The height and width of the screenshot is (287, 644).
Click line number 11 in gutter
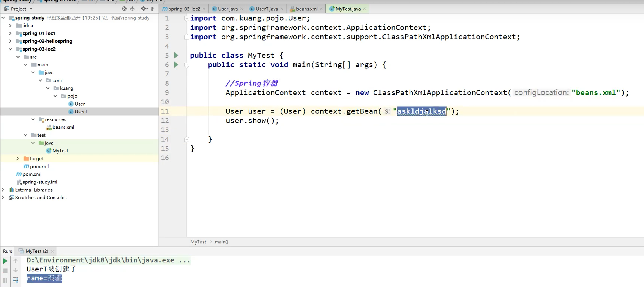pos(165,111)
